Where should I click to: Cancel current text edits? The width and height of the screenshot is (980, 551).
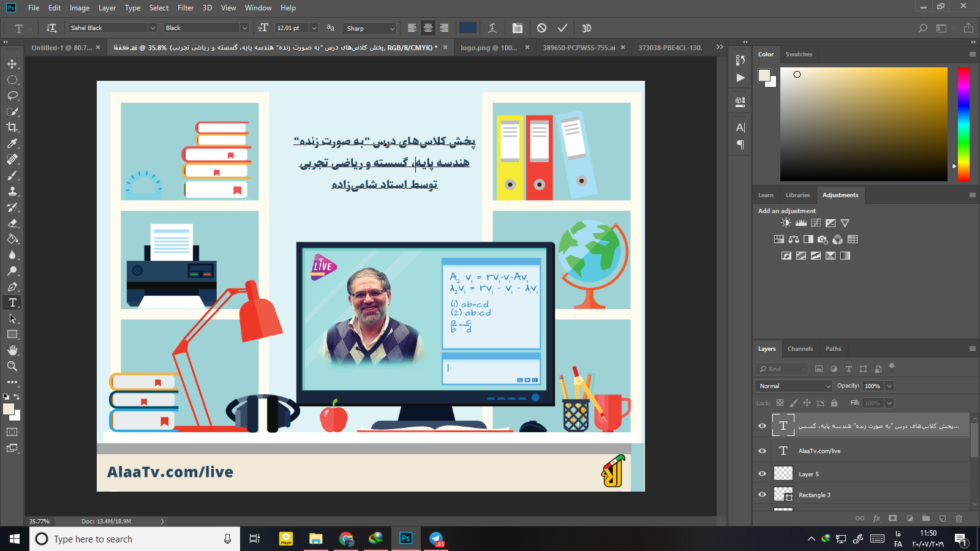541,28
